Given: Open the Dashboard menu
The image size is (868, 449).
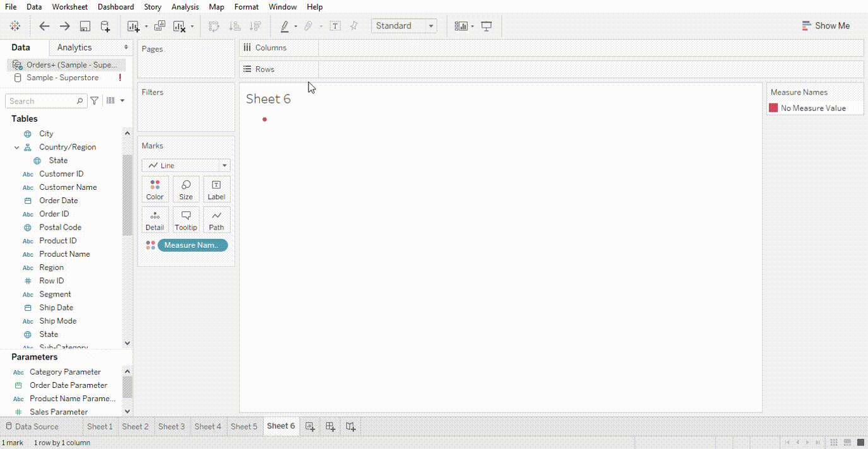Looking at the screenshot, I should tap(116, 7).
